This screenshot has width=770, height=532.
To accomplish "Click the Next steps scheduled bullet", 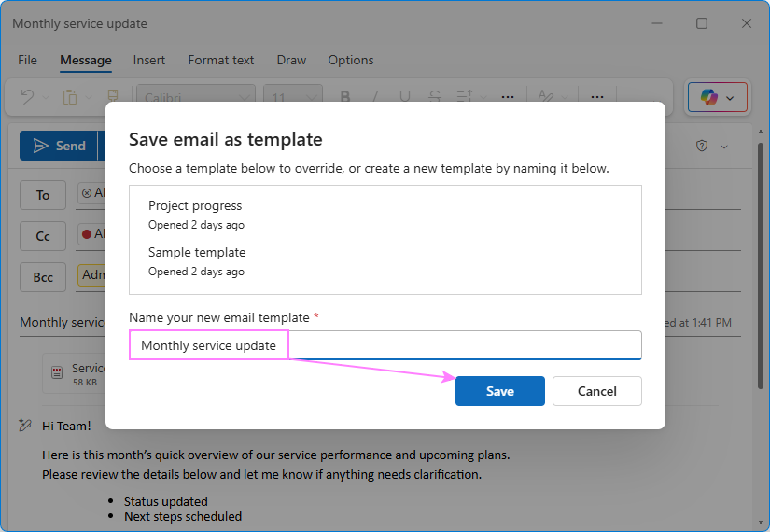I will click(x=183, y=516).
